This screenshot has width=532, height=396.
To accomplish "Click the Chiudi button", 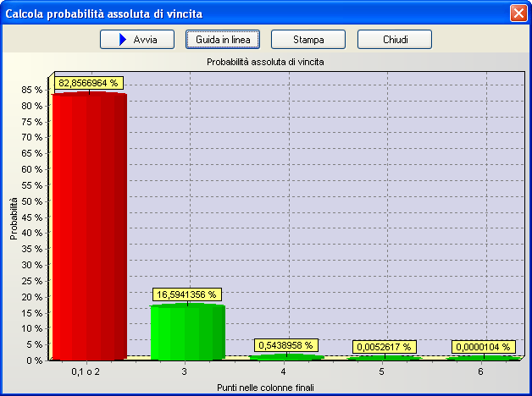I will pos(394,40).
